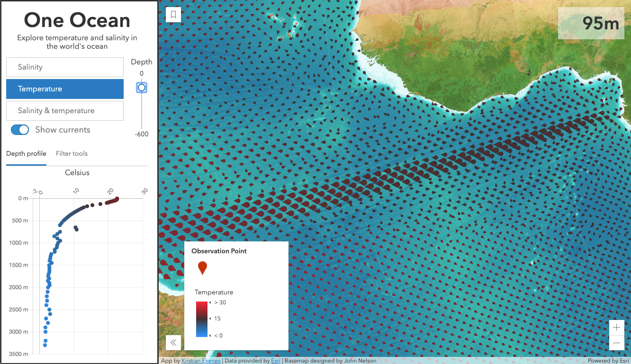Image resolution: width=631 pixels, height=364 pixels.
Task: Click the legend marker next to 15 degrees
Action: click(209, 318)
